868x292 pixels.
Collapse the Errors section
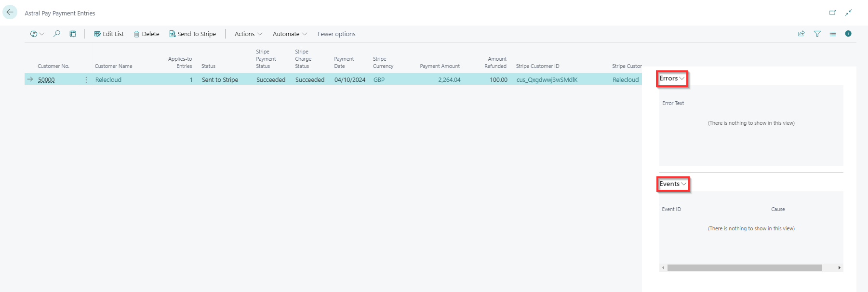[672, 79]
